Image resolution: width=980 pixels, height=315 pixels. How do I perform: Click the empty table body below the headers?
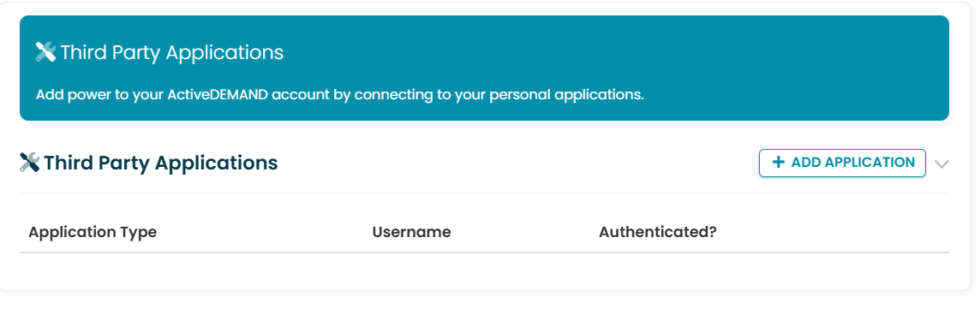point(484,270)
